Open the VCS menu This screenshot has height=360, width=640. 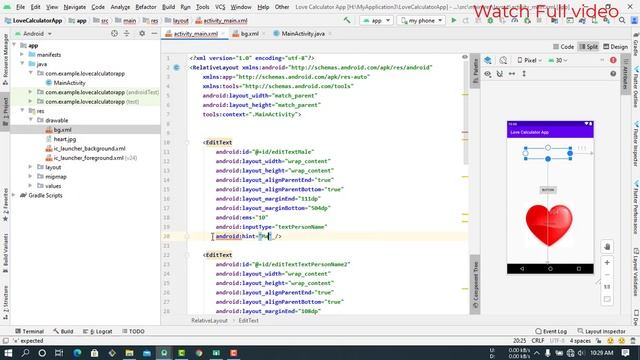click(220, 7)
